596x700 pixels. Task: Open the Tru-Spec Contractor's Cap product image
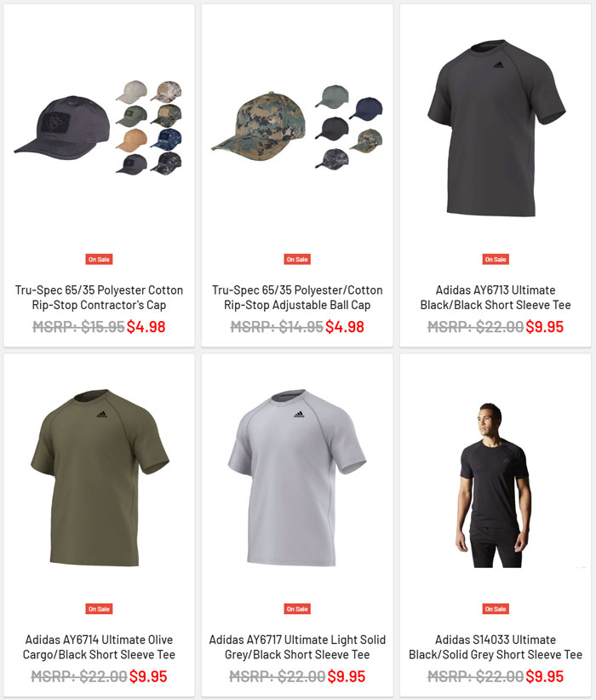tap(99, 128)
